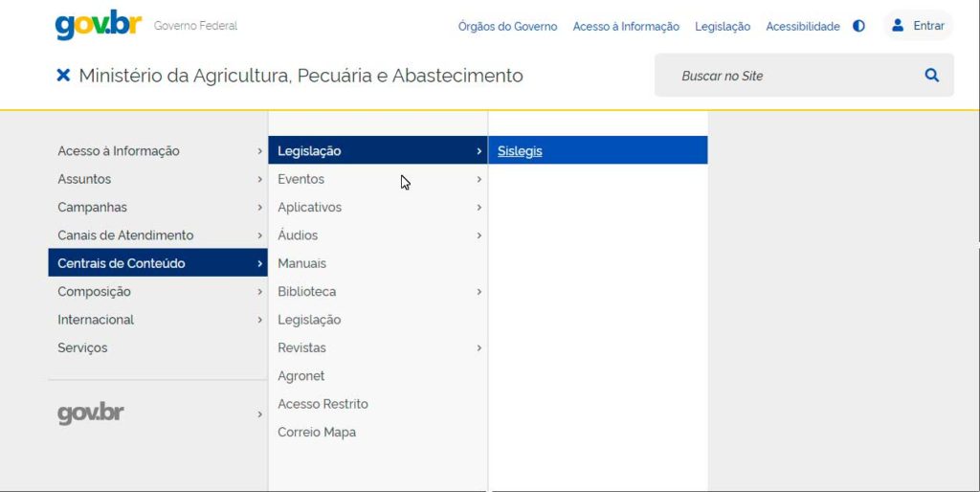Expand the Acesso à Informação chevron

259,151
